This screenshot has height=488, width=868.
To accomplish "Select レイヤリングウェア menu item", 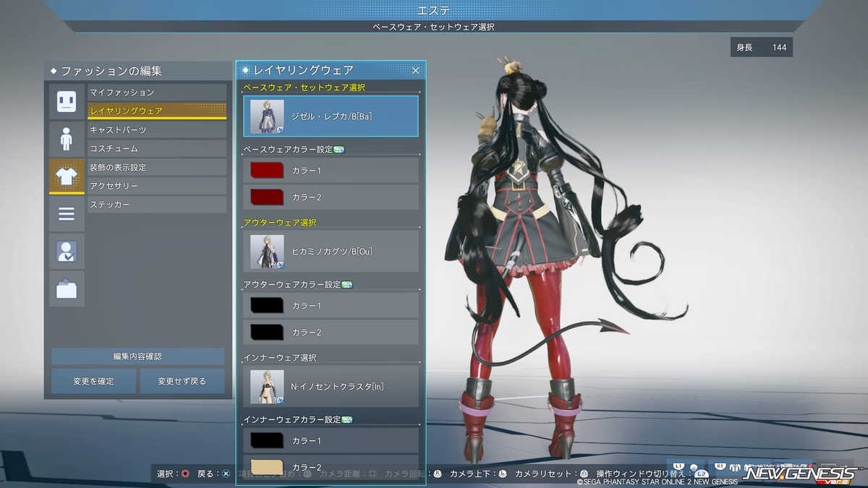I will (x=157, y=111).
